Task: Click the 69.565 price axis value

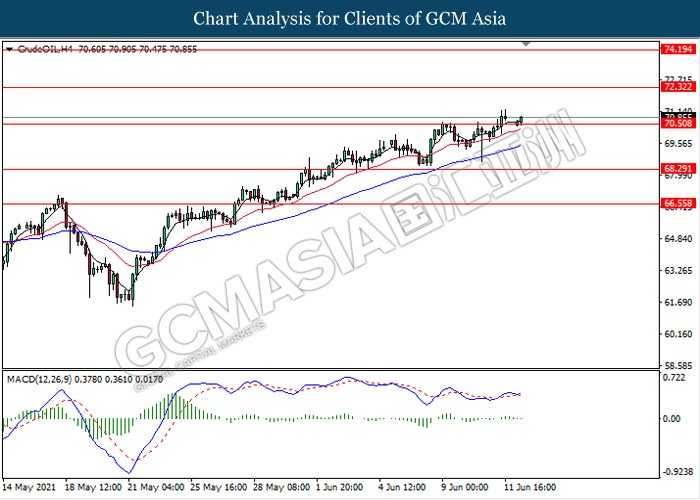Action: pyautogui.click(x=679, y=144)
